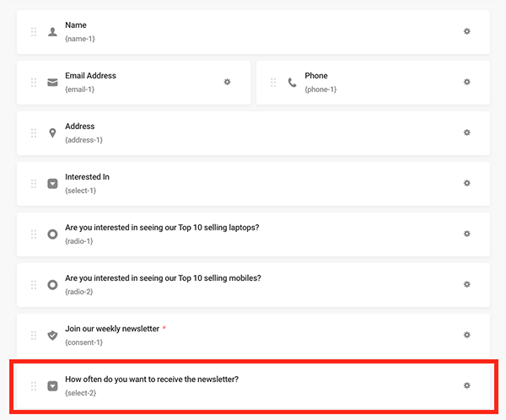Open settings gear for Email Address field
Viewport: 506px width, 420px height.
pyautogui.click(x=227, y=82)
